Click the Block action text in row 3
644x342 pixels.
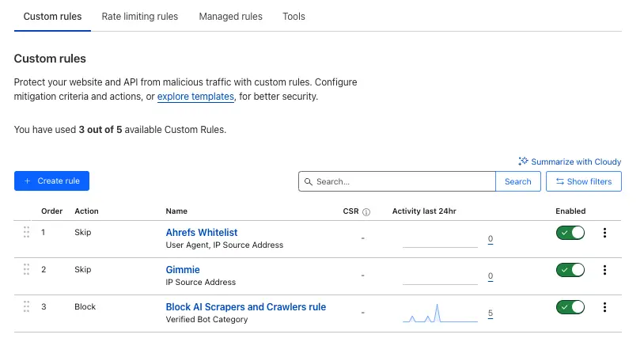coord(85,306)
